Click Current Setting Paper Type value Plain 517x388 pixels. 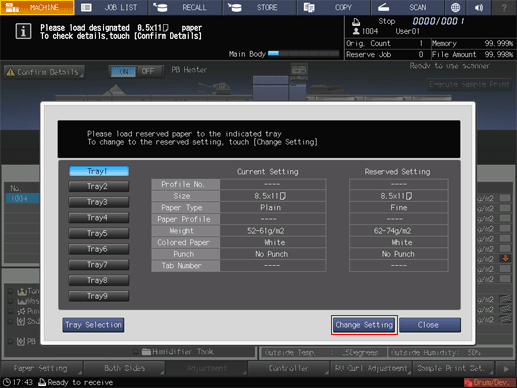click(x=272, y=208)
